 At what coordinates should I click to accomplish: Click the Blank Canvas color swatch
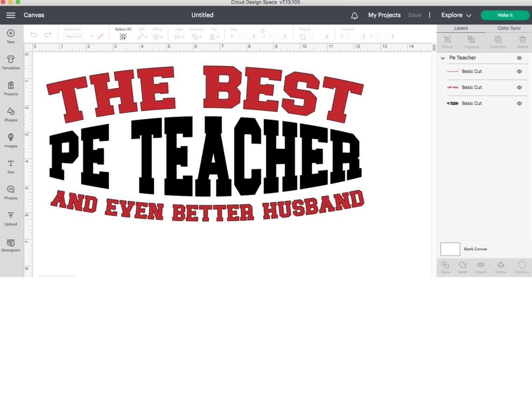pos(450,249)
